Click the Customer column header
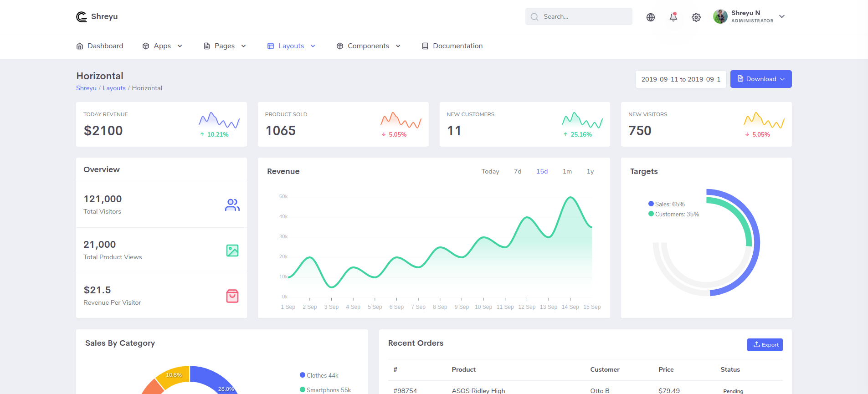Viewport: 868px width, 394px height. (x=605, y=369)
